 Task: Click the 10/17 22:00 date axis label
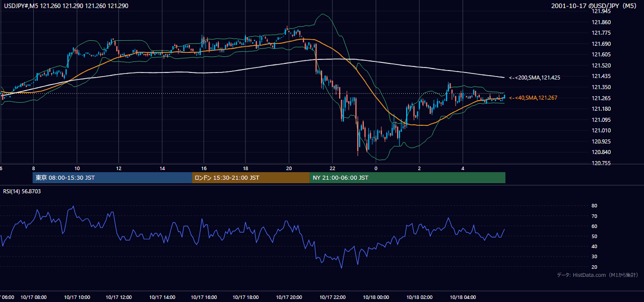point(333,297)
